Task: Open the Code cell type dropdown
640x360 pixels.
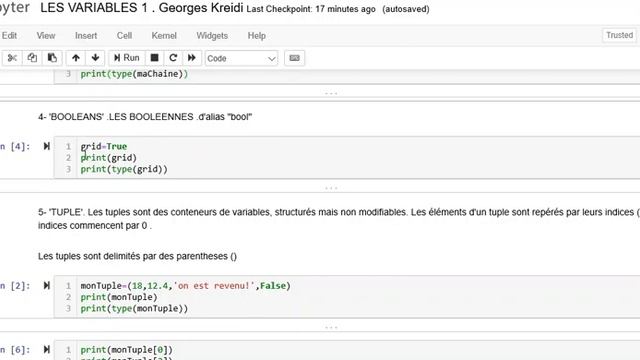Action: pyautogui.click(x=241, y=58)
